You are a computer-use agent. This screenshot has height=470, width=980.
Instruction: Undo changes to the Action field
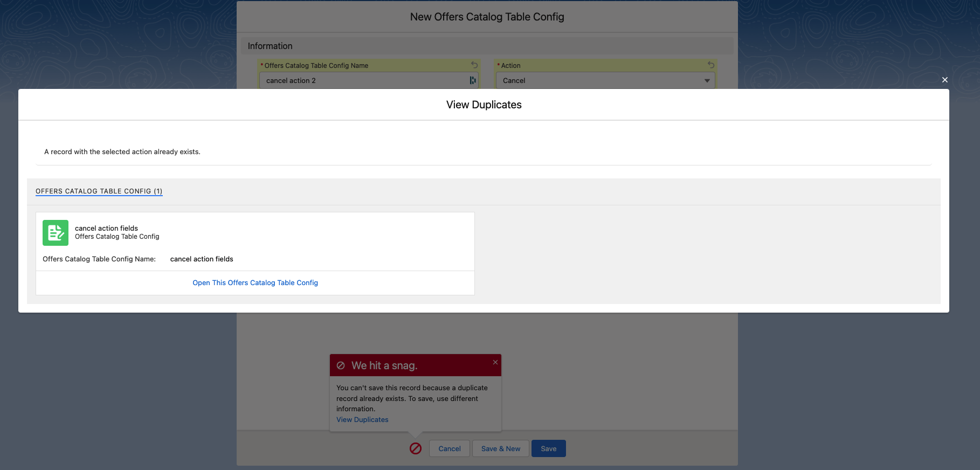[711, 65]
